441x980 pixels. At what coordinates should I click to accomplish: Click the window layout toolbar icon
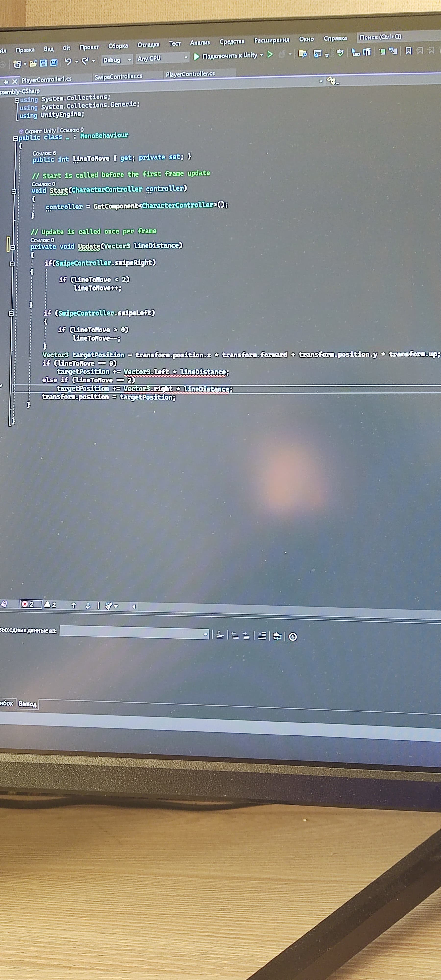click(318, 53)
